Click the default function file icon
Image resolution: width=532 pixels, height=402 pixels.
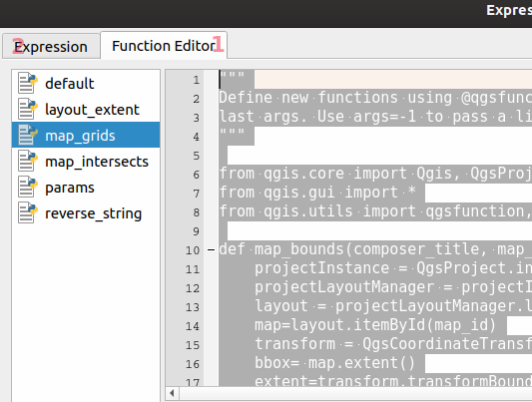[x=28, y=83]
